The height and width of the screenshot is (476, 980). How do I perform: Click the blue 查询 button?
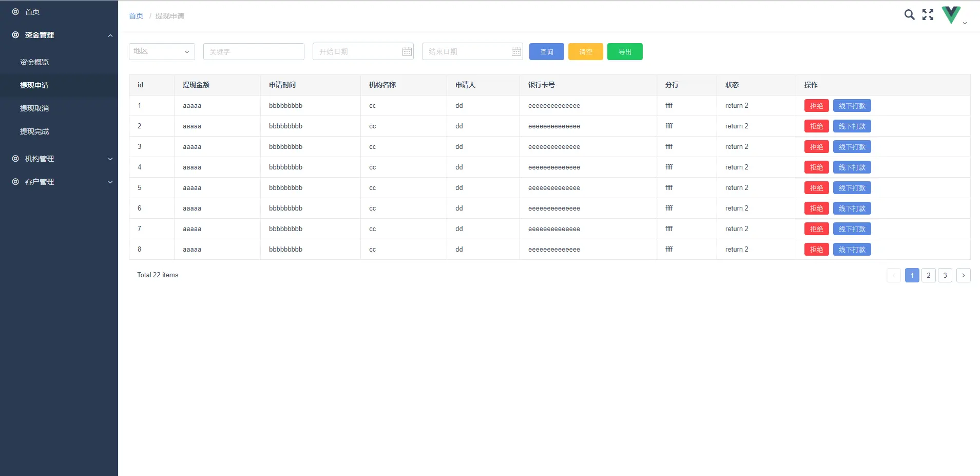pyautogui.click(x=547, y=52)
